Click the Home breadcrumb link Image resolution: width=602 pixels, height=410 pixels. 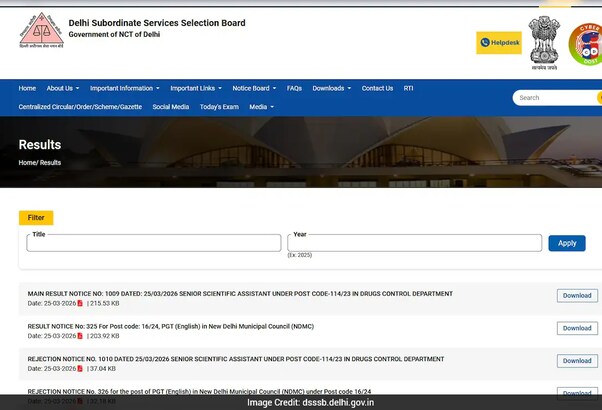pyautogui.click(x=27, y=163)
